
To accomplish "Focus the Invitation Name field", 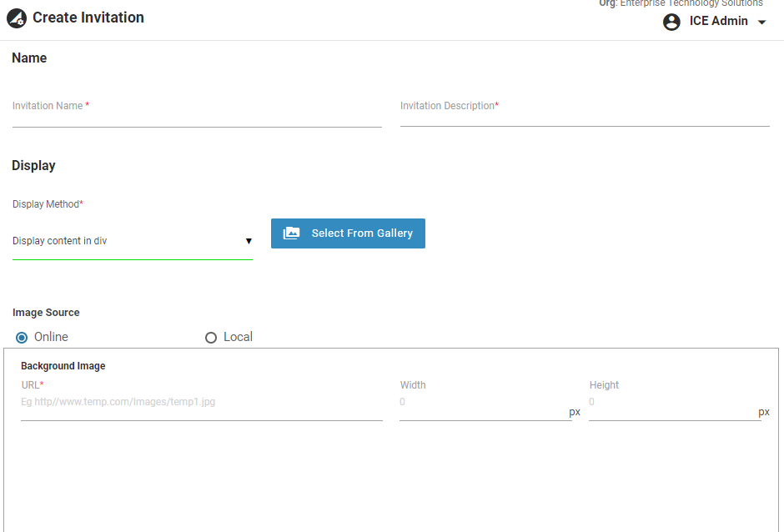I will pyautogui.click(x=197, y=115).
